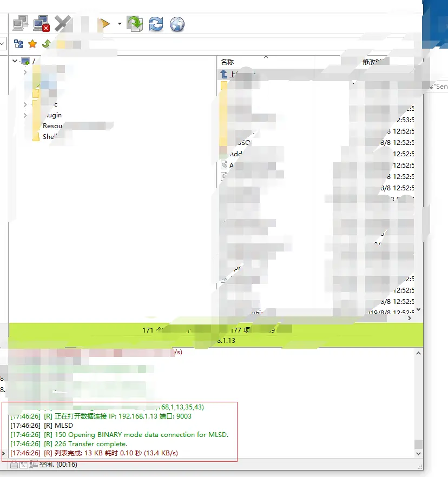Viewport: 448px width, 477px height.
Task: Click the window icon next to padlock
Action: point(24,464)
